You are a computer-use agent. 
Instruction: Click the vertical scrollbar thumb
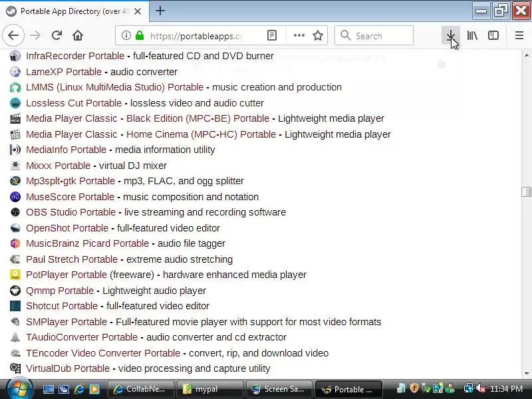click(x=526, y=192)
